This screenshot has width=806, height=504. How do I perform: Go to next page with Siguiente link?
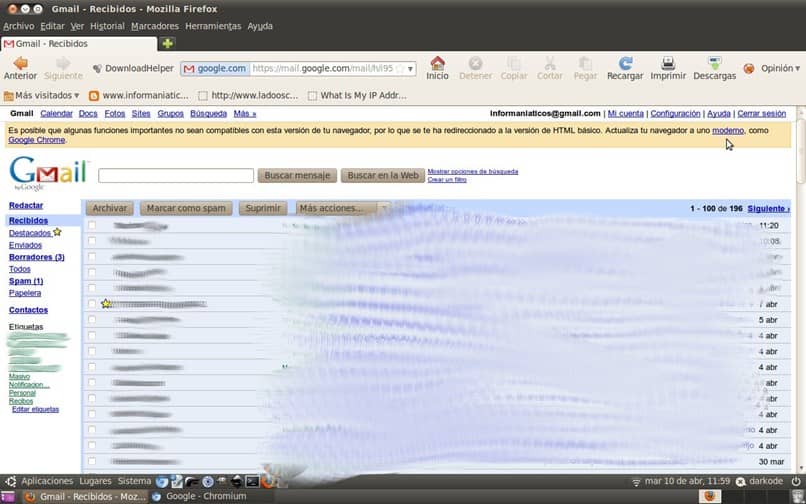(768, 208)
